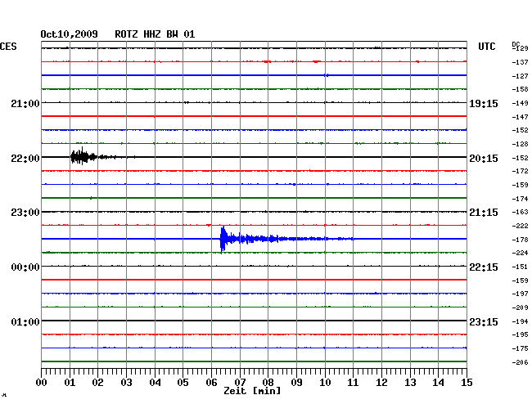The height and width of the screenshot is (404, 532).
Task: Click the DC offset value -172
Action: (520, 171)
